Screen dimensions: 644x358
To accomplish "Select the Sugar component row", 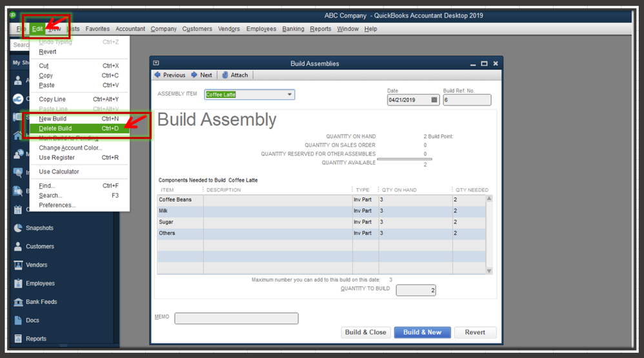I will click(321, 222).
